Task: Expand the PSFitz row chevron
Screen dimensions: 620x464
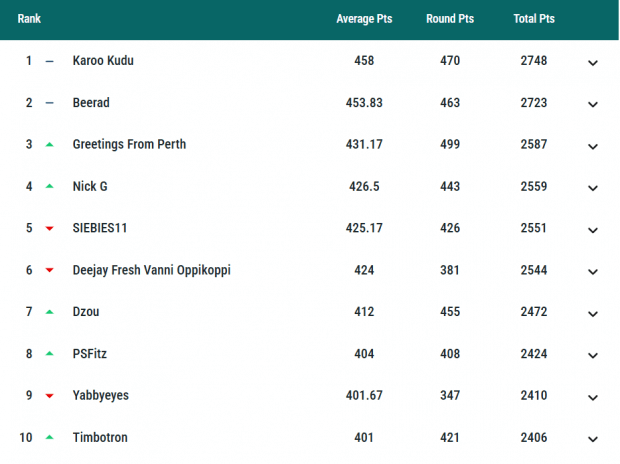Action: [x=593, y=356]
